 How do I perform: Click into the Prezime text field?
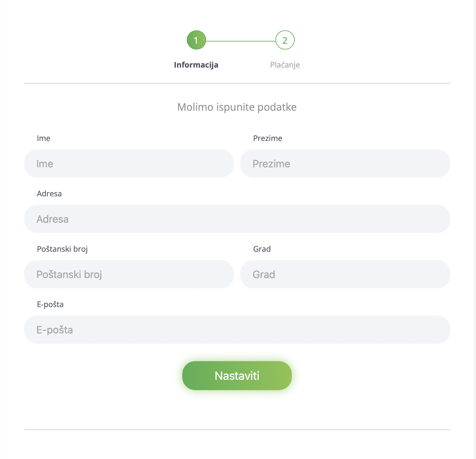pos(345,164)
